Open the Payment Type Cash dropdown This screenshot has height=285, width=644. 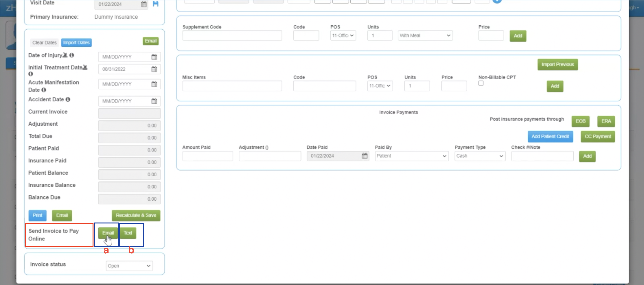[x=479, y=156]
